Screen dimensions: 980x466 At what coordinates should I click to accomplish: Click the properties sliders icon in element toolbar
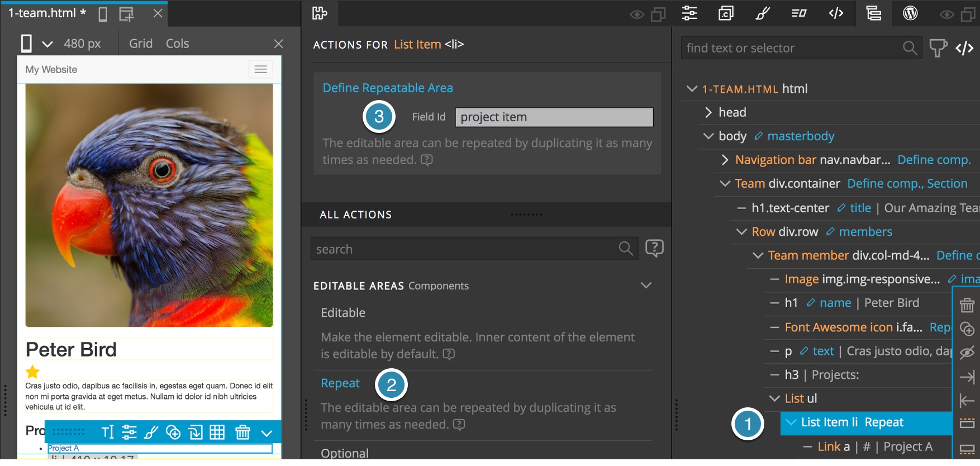pos(129,432)
